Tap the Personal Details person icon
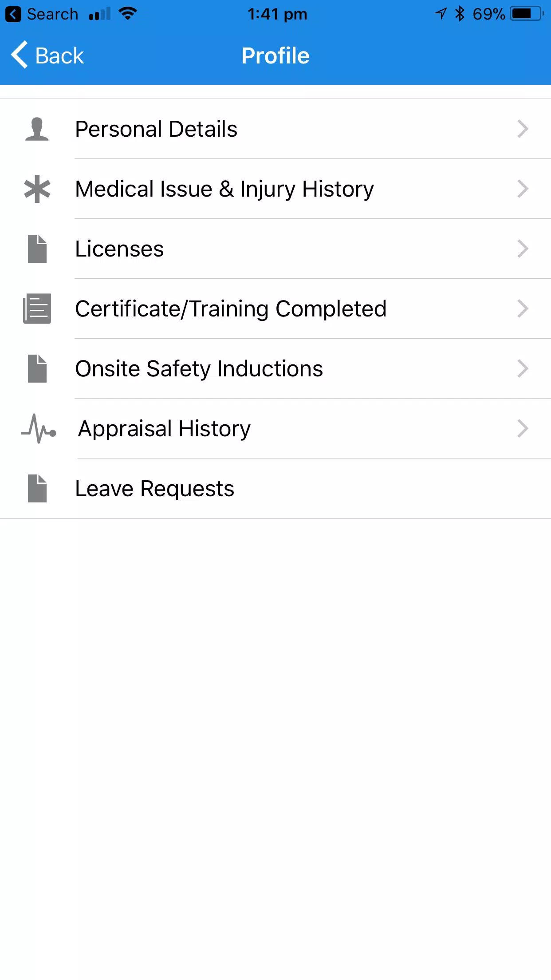The width and height of the screenshot is (551, 980). (x=37, y=129)
